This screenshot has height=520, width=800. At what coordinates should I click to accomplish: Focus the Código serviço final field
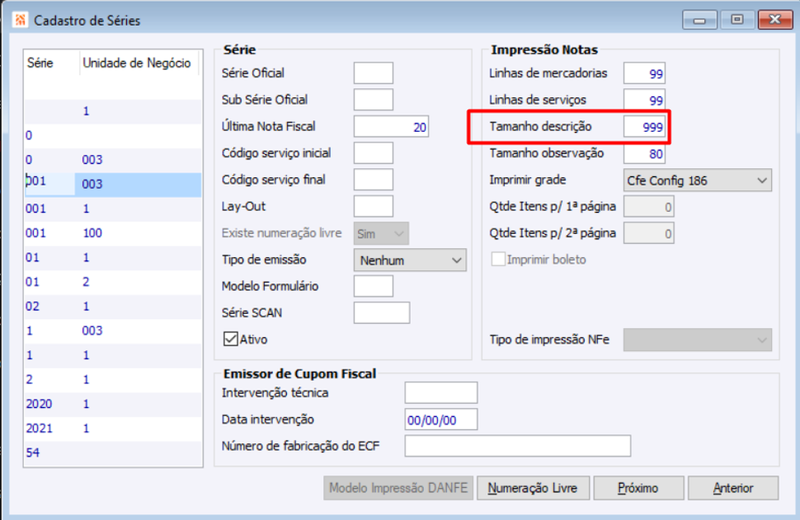click(373, 180)
